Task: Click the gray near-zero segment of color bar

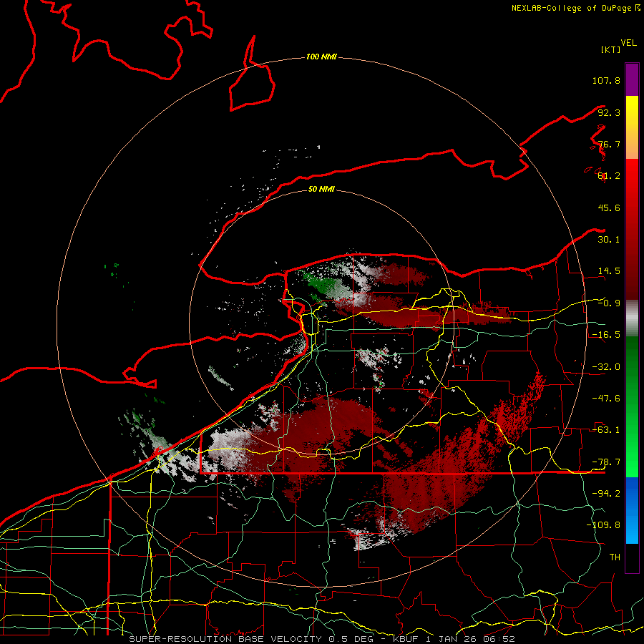Action: pos(632,318)
